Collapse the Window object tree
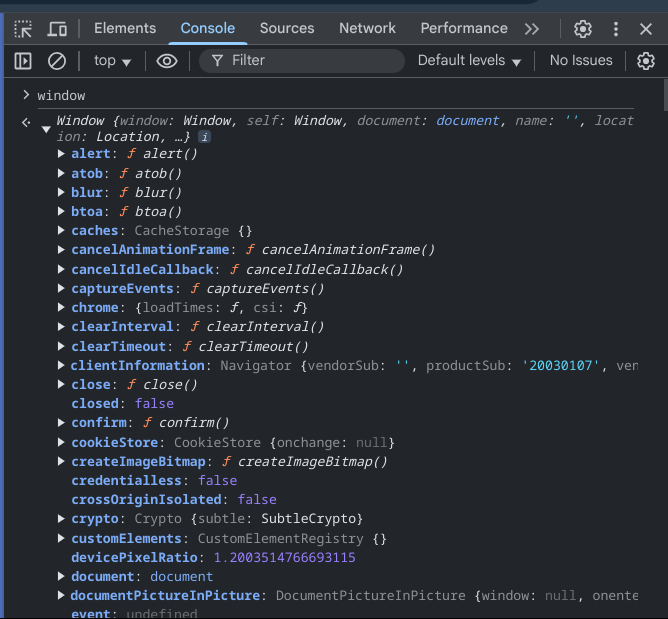Screen dimensions: 668x619 pos(46,129)
